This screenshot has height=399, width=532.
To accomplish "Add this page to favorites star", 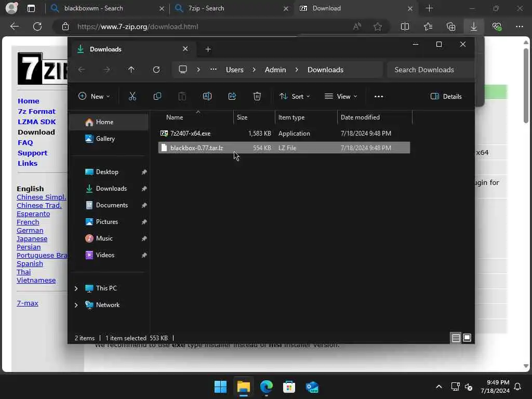I will (378, 26).
